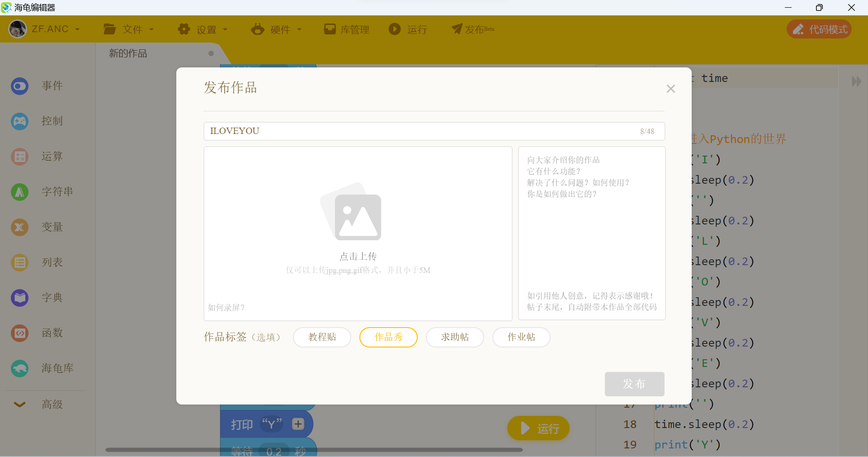
Task: Click the yellow 运行 button on canvas
Action: tap(538, 428)
